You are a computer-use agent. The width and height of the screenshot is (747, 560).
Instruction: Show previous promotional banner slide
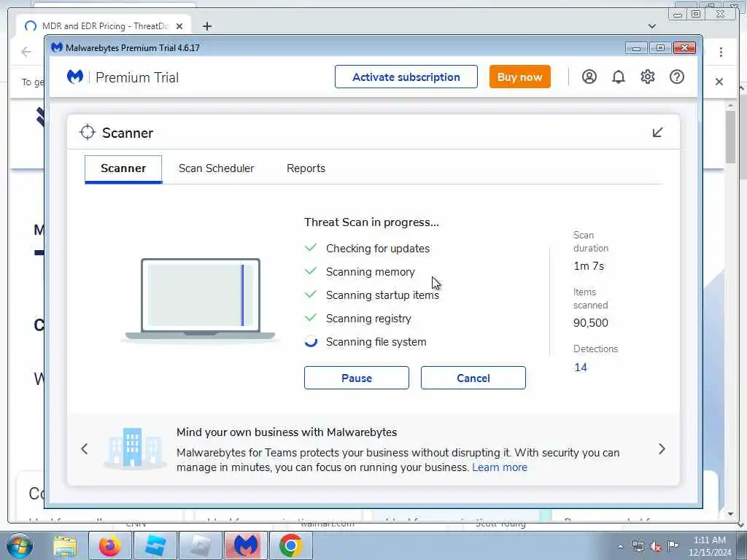coord(85,449)
